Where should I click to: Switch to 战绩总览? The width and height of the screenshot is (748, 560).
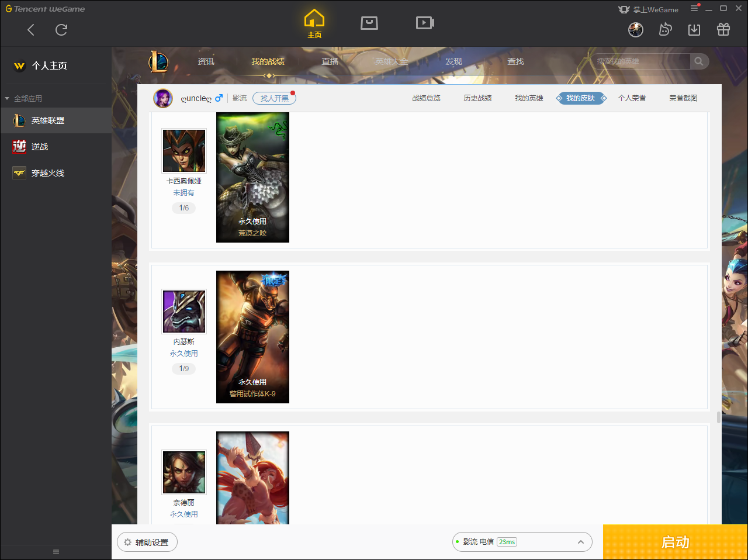426,98
